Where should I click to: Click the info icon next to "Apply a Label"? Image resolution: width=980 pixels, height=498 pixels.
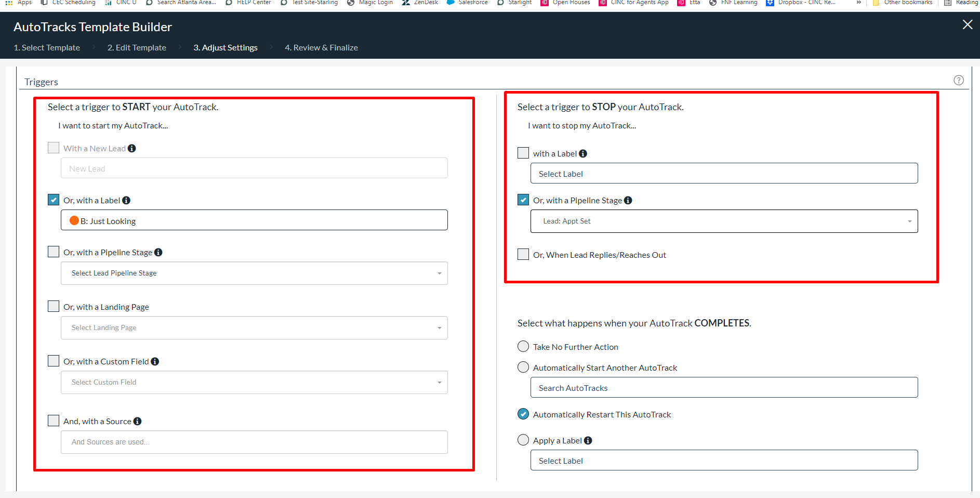tap(588, 440)
